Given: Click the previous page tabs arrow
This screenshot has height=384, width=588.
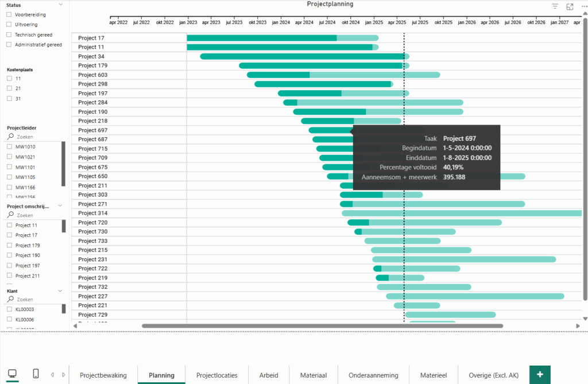Looking at the screenshot, I should [x=52, y=375].
